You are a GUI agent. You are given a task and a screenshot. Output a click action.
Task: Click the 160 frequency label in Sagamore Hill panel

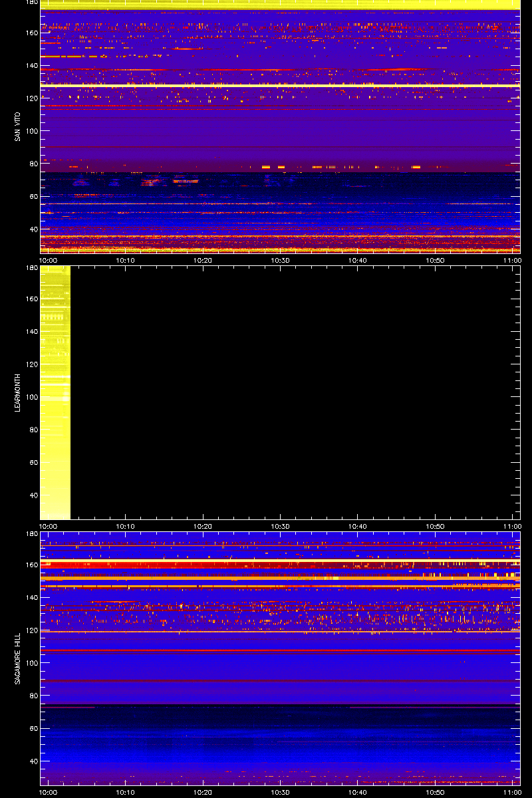pos(31,565)
